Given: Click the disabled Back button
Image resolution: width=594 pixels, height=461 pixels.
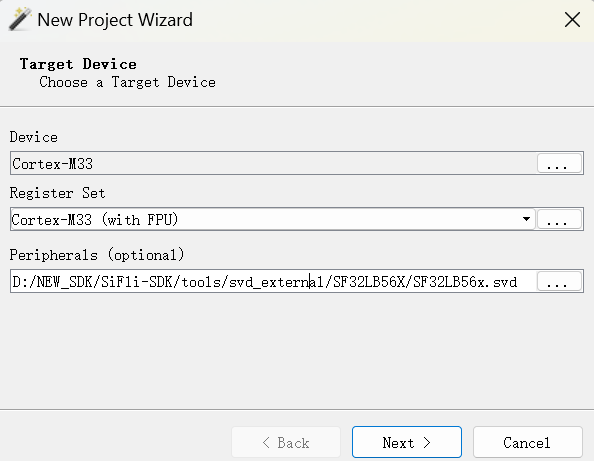Looking at the screenshot, I should pyautogui.click(x=286, y=442).
